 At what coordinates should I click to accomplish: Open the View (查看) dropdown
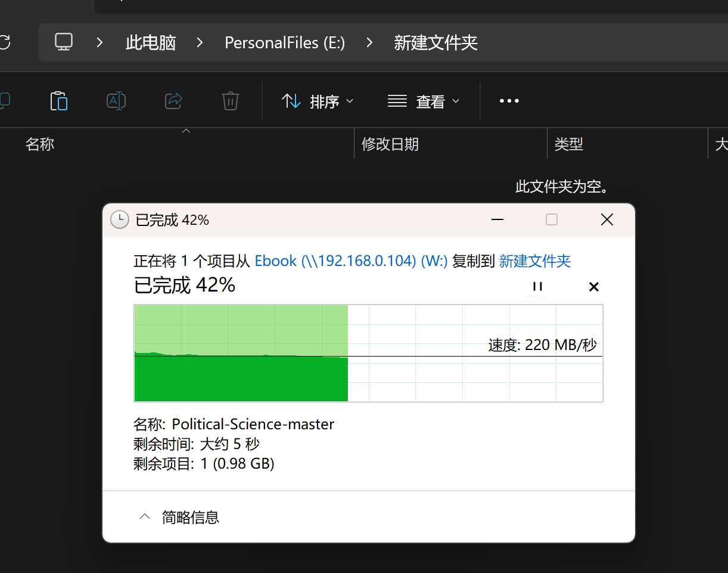pos(424,101)
